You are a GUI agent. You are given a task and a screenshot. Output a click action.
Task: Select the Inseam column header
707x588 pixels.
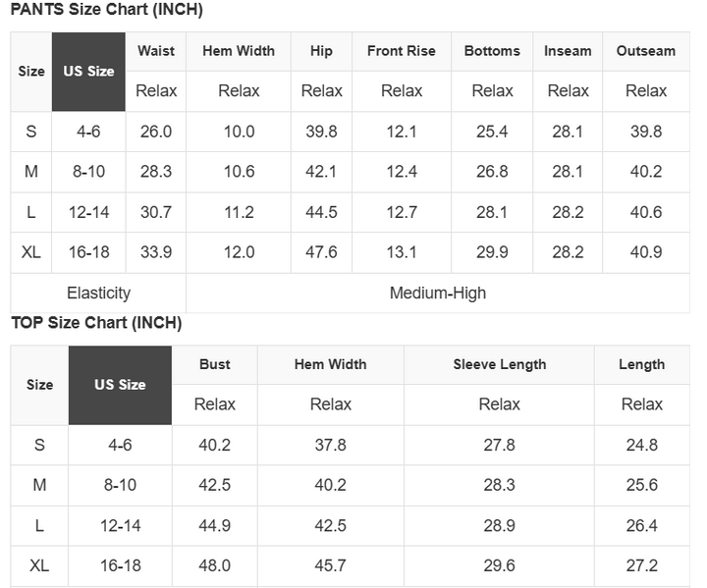click(x=568, y=51)
